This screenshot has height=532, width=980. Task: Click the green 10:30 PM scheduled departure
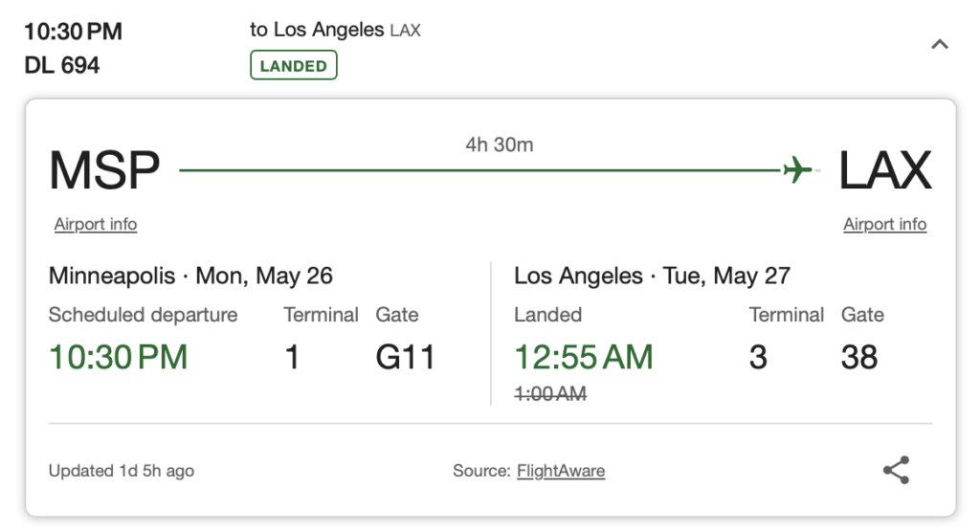(x=118, y=357)
